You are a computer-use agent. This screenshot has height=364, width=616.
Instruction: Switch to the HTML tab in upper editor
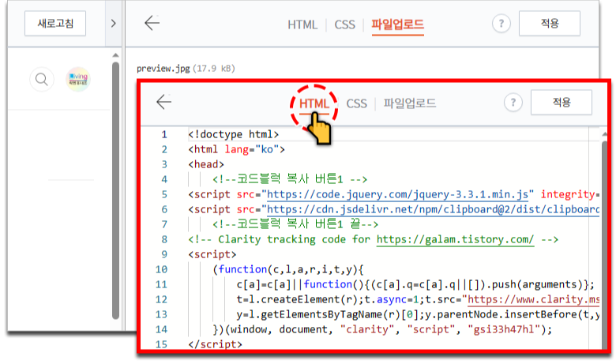click(x=302, y=24)
